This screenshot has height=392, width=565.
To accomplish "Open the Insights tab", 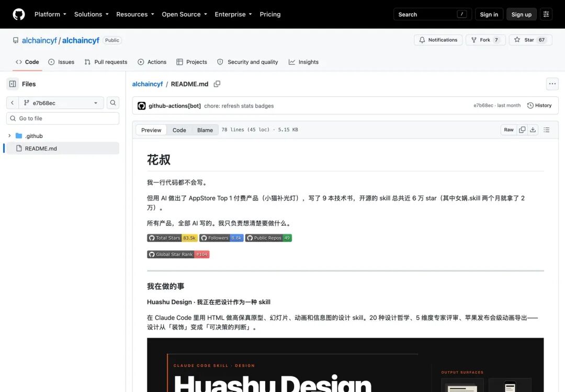I will click(x=304, y=62).
